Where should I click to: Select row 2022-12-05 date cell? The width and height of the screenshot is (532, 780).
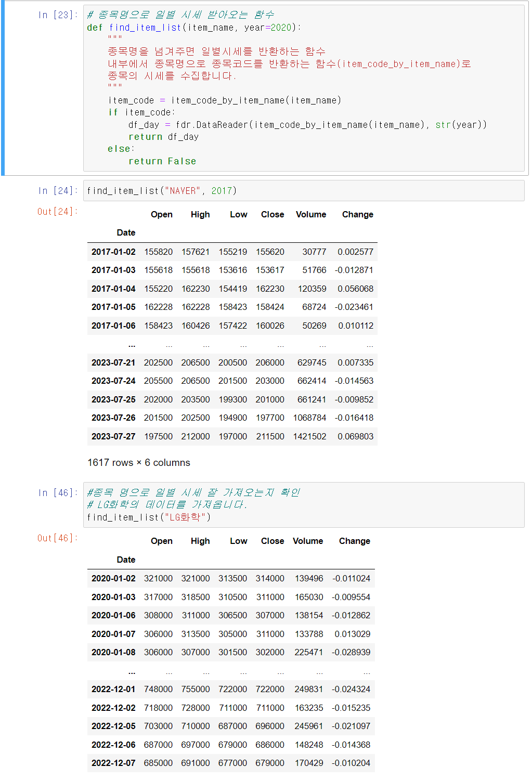(x=113, y=726)
